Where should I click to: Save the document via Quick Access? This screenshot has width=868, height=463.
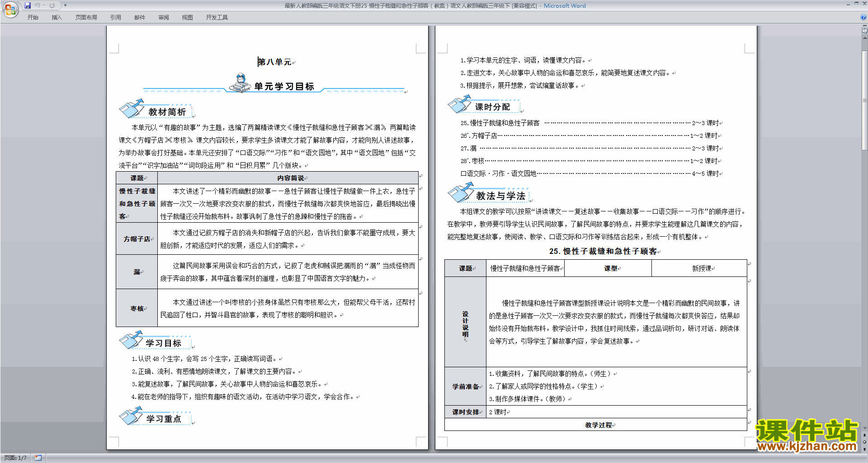[x=28, y=5]
